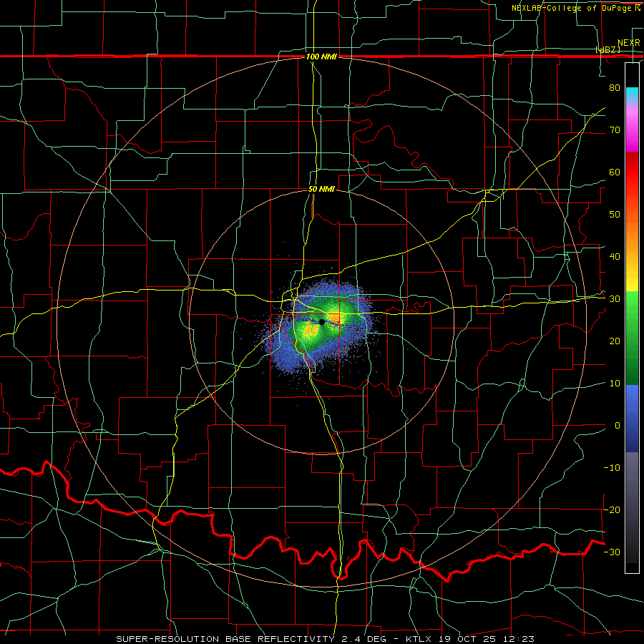
Task: Select the 70 value on dBZ scale
Action: click(615, 130)
